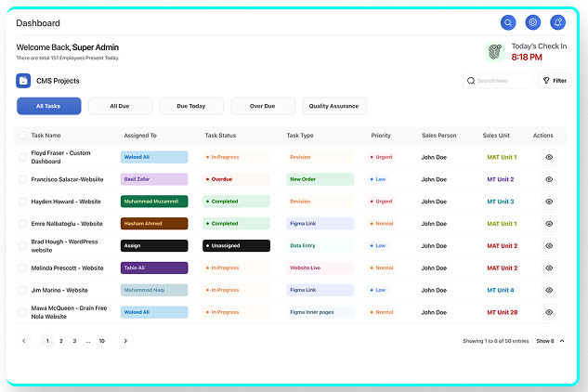The image size is (588, 392).
Task: Open settings gear icon in header
Action: click(533, 23)
